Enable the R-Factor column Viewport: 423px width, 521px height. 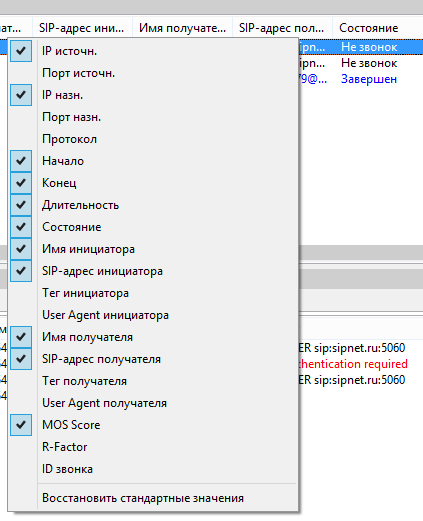[153, 447]
